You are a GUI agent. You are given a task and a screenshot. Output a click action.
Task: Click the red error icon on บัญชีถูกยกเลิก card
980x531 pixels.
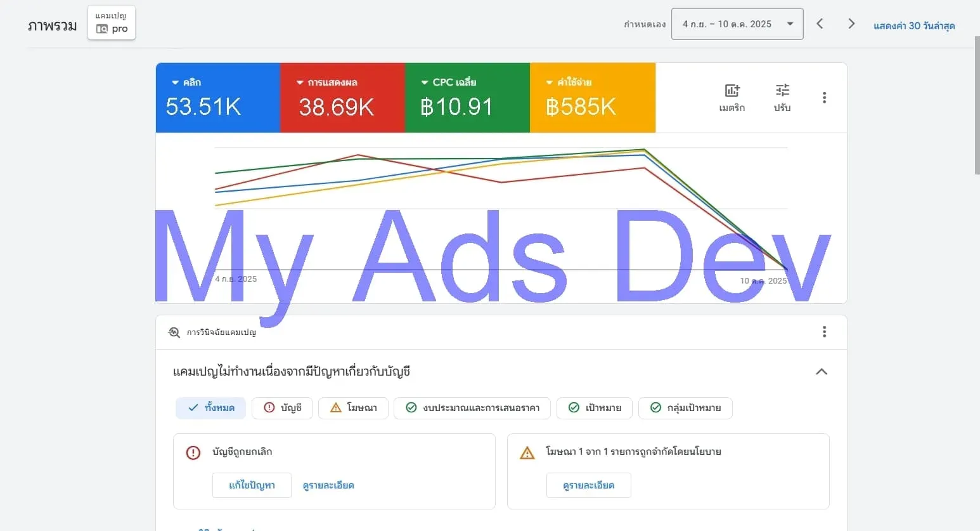[x=193, y=452]
